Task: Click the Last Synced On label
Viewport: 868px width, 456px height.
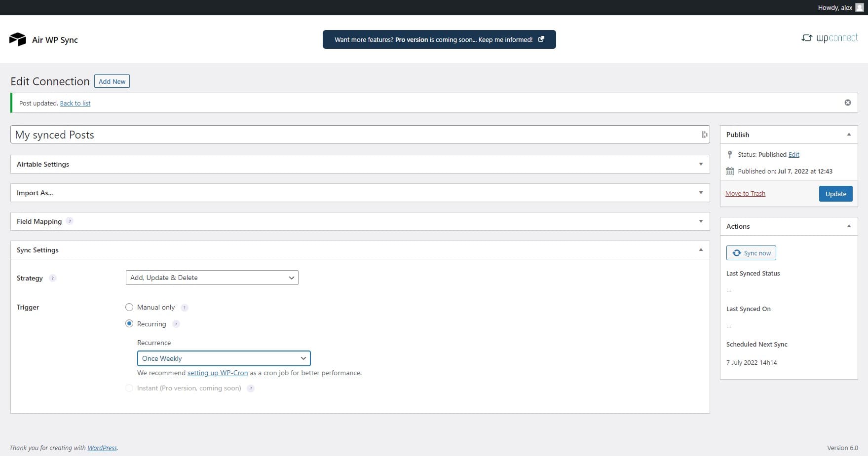Action: point(748,309)
